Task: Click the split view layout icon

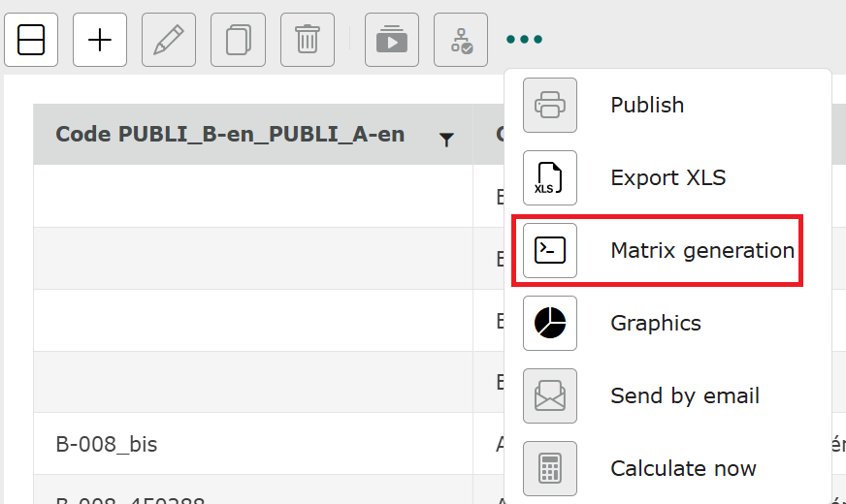Action: (31, 40)
